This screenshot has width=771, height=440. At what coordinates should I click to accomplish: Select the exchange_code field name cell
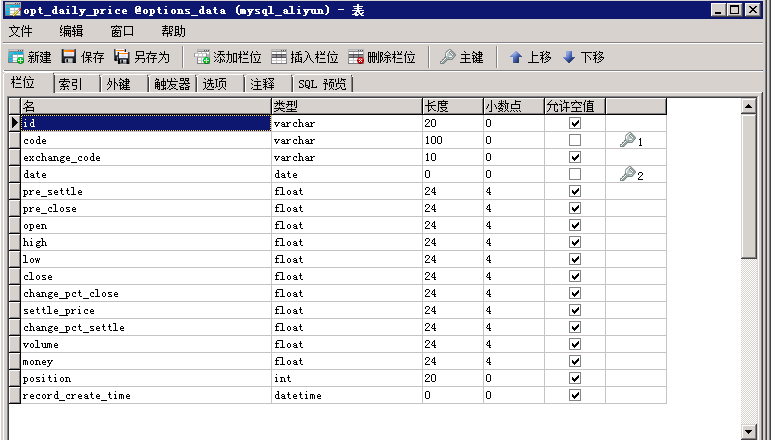click(146, 157)
